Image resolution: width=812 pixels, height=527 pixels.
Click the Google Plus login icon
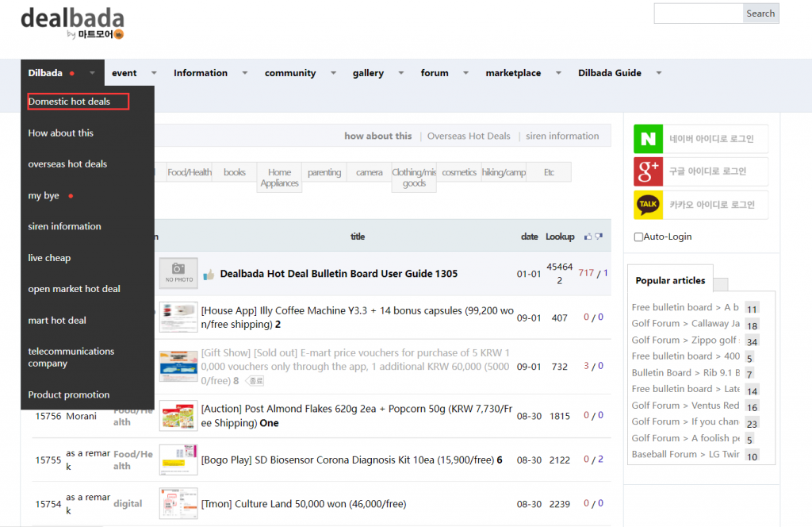click(648, 171)
